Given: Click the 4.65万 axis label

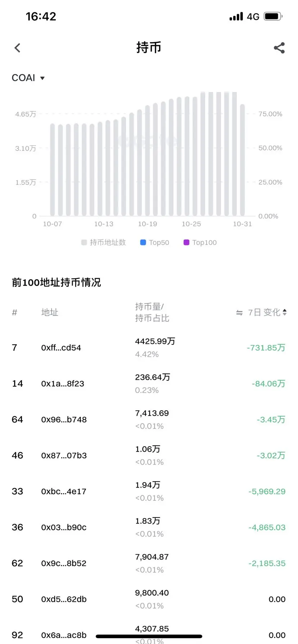Looking at the screenshot, I should 26,114.
